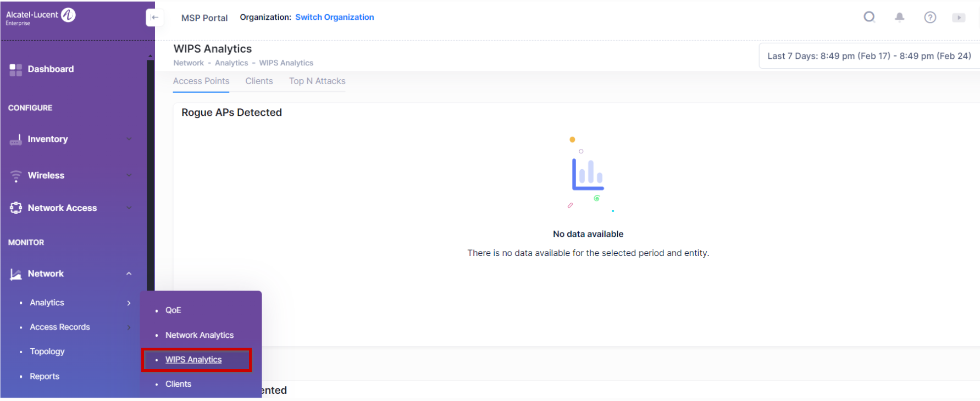The width and height of the screenshot is (980, 401).
Task: Click the Dashboard grid icon
Action: coord(16,70)
